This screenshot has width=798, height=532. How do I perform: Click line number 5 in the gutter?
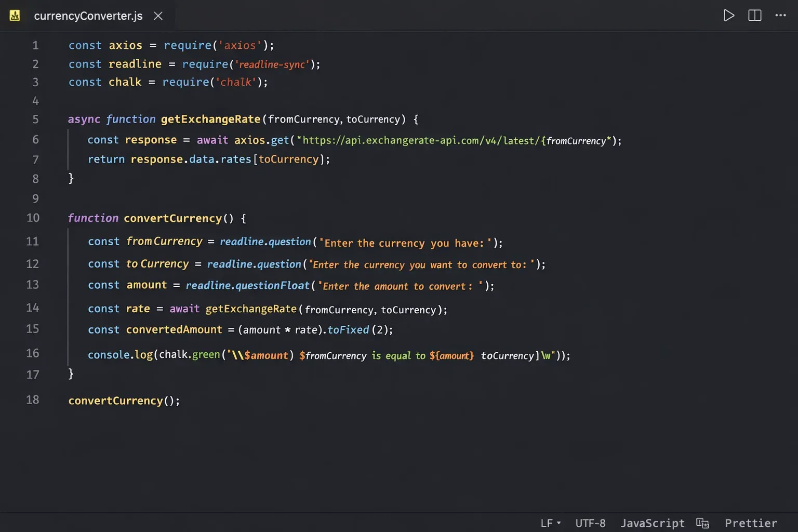(35, 119)
